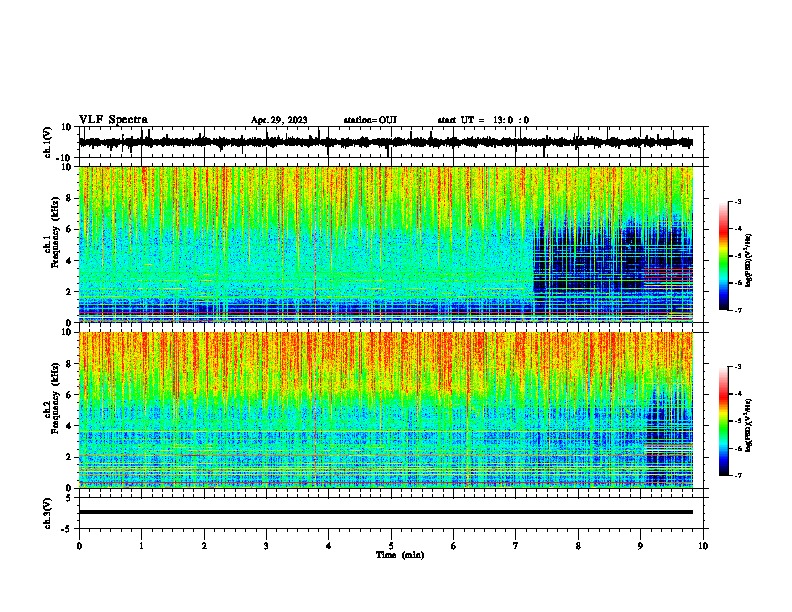This screenshot has height=612, width=792.
Task: Click the "5" tick on ch.3(V) axis
Action: coord(70,497)
